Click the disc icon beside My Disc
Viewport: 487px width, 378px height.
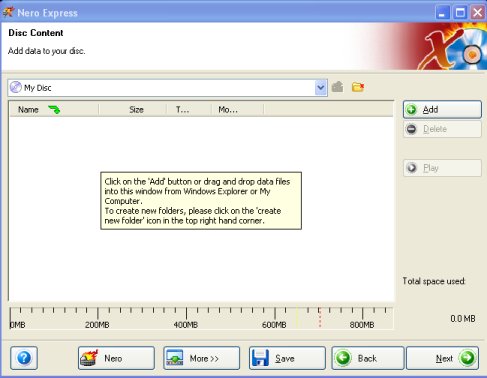(16, 88)
